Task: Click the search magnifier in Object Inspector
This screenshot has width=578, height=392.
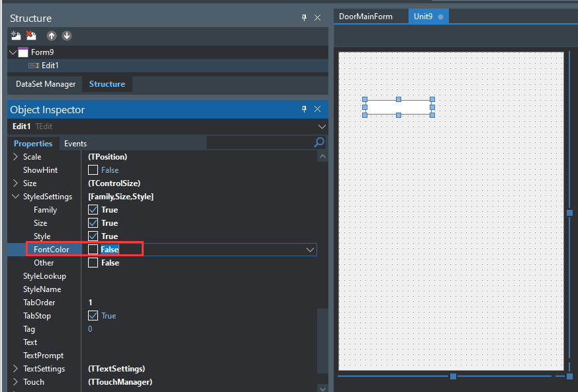Action: click(319, 142)
